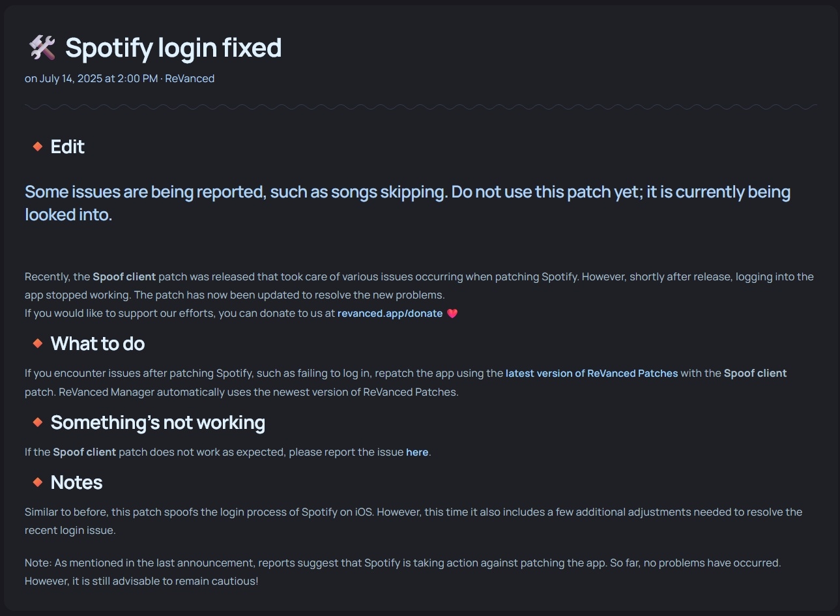
Task: Click the hammer and wrench emoji icon
Action: coord(42,48)
